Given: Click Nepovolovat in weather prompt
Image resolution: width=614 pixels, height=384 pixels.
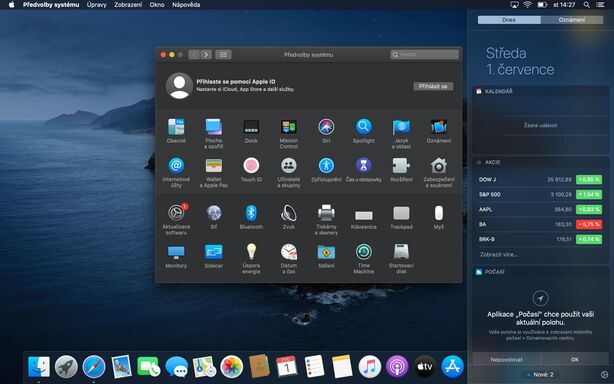Looking at the screenshot, I should [506, 359].
